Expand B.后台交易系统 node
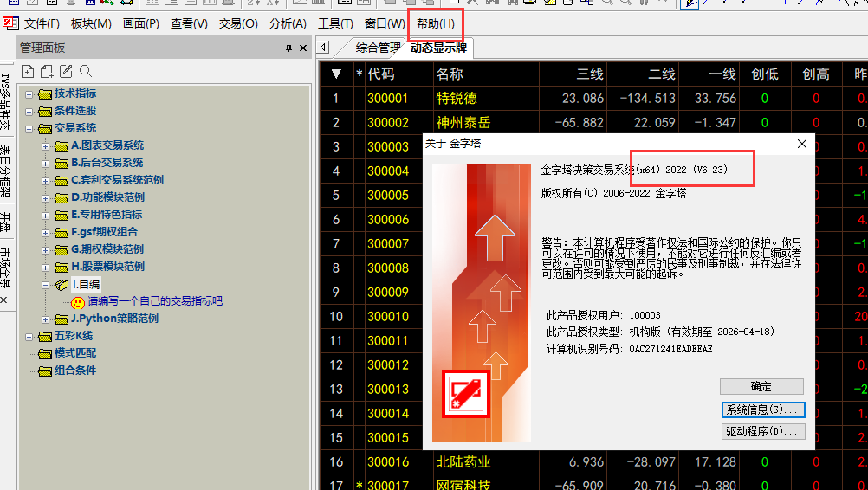This screenshot has width=868, height=490. (45, 164)
